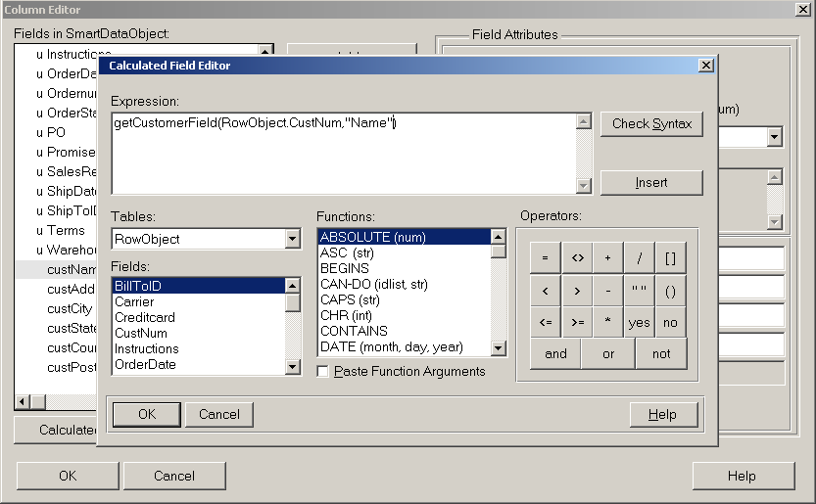The width and height of the screenshot is (816, 504).
Task: Select CHR (int) function
Action: [405, 315]
